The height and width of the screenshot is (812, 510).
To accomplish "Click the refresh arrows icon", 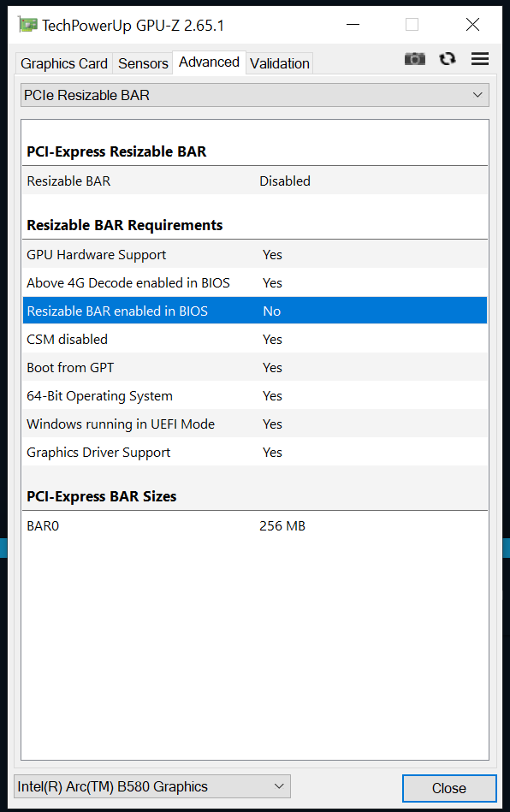I will [x=448, y=59].
